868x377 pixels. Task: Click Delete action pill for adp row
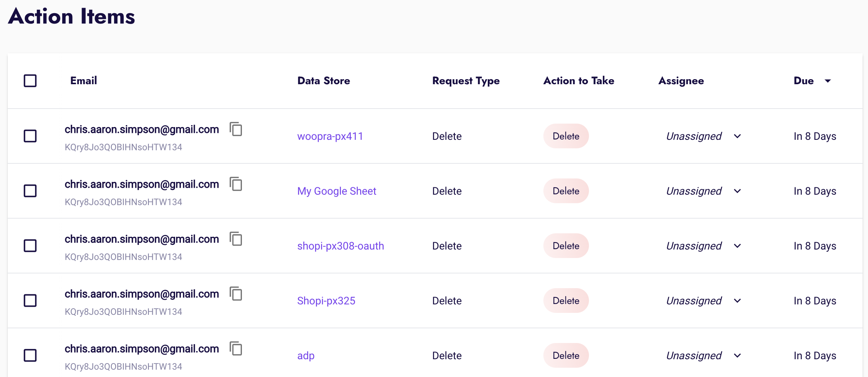pos(566,355)
